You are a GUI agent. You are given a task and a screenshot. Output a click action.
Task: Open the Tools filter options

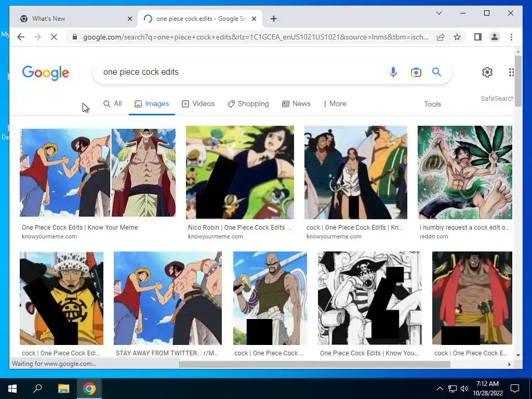pos(432,104)
